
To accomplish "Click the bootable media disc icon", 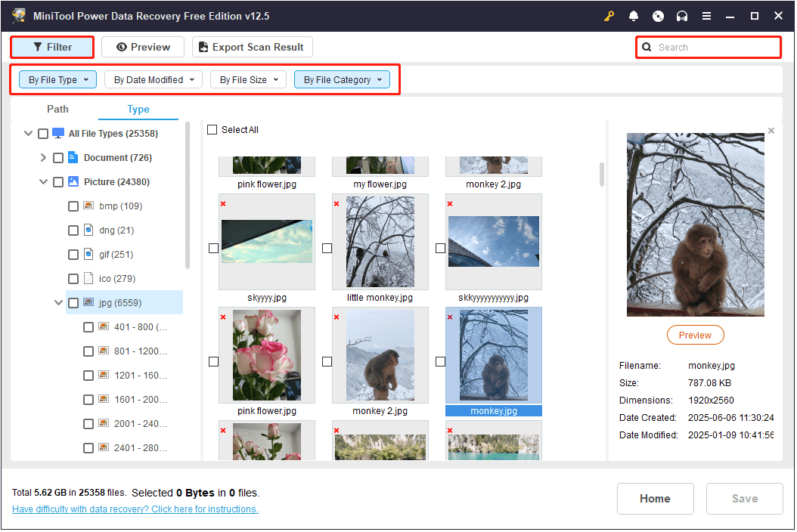I will [x=658, y=15].
